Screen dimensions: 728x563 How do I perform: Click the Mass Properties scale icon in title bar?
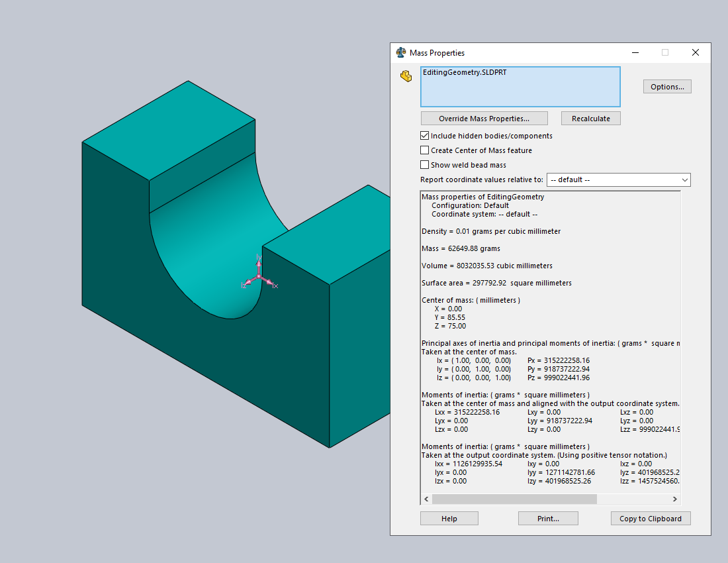coord(400,53)
